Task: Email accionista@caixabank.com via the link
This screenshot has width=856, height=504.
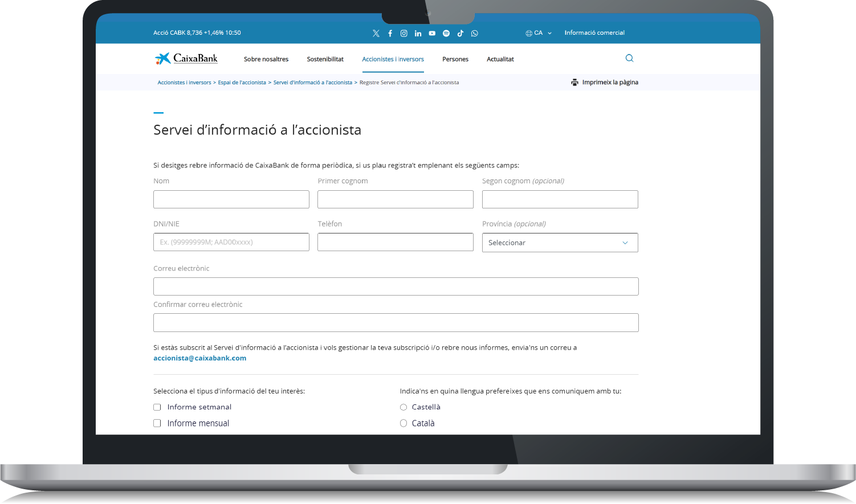Action: coord(199,358)
